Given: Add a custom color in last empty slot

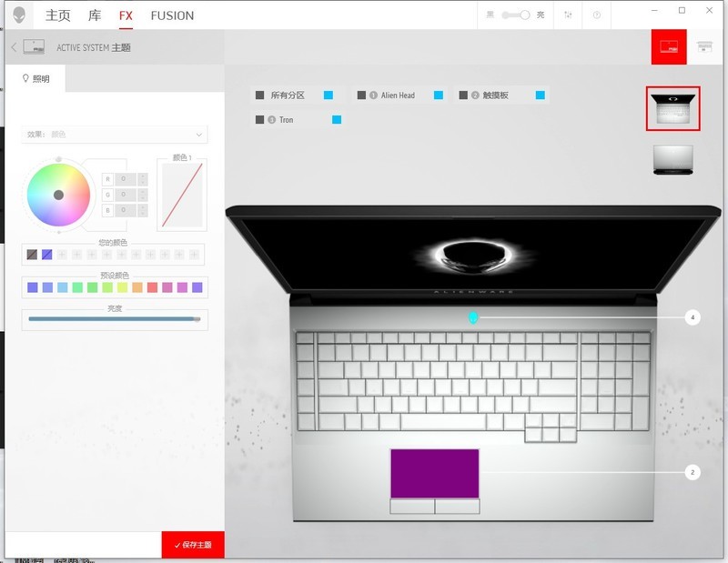Looking at the screenshot, I should coord(194,255).
